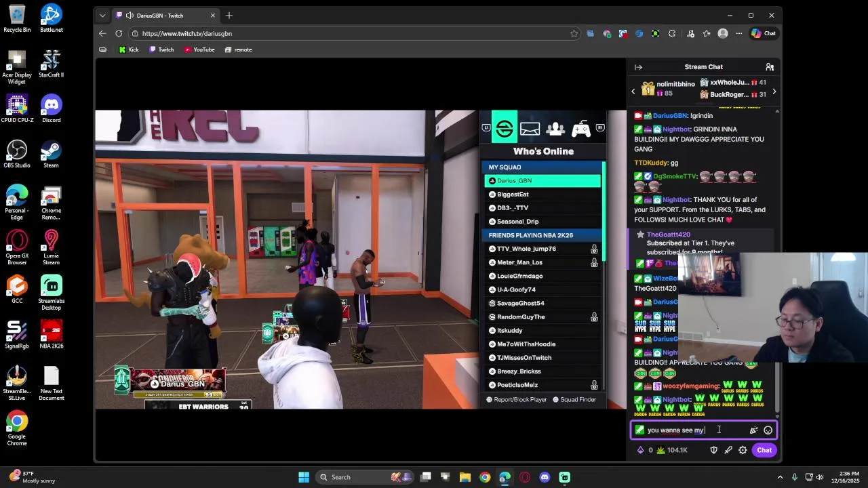Open SignalRgb desktop shortcut
This screenshot has height=488, width=868.
click(x=17, y=335)
